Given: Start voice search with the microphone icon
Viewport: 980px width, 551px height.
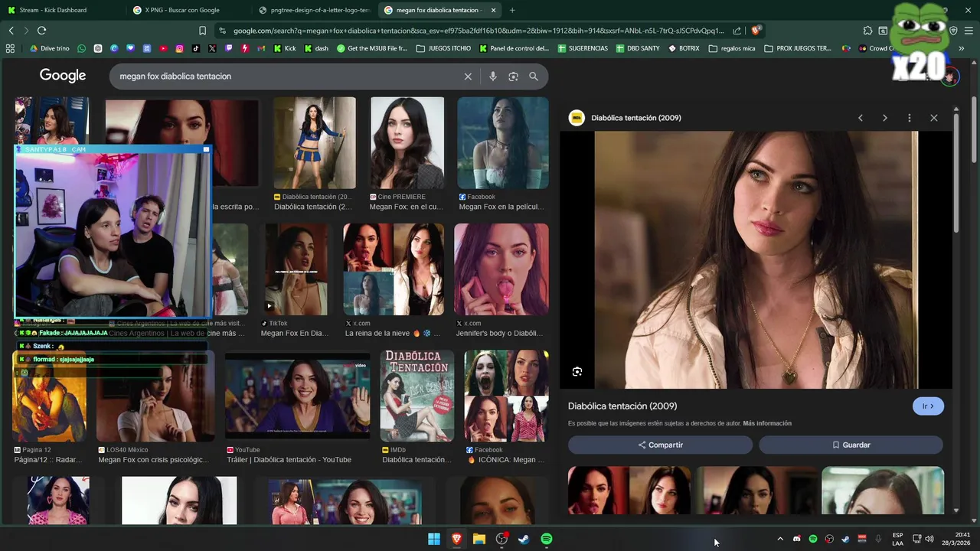Looking at the screenshot, I should click(x=492, y=77).
